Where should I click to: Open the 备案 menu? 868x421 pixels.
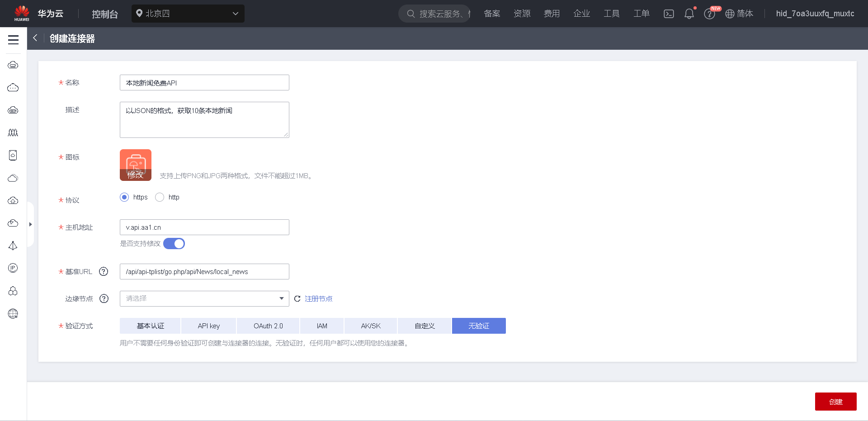pos(492,14)
